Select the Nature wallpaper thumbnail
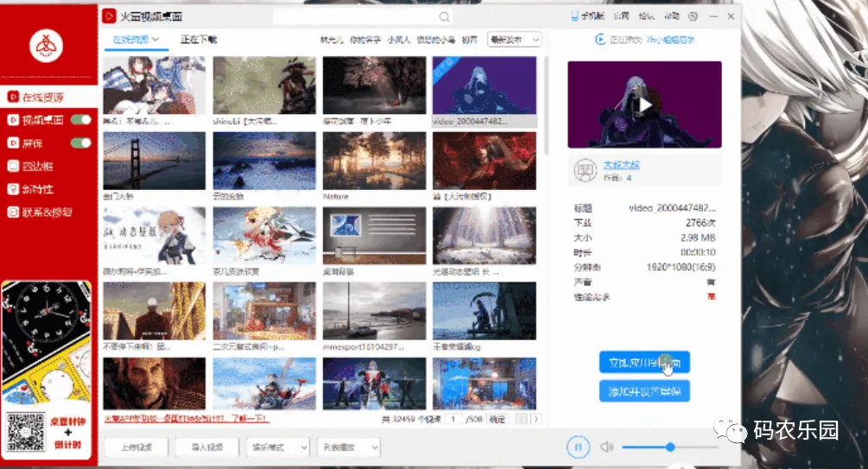This screenshot has width=868, height=469. coord(374,161)
